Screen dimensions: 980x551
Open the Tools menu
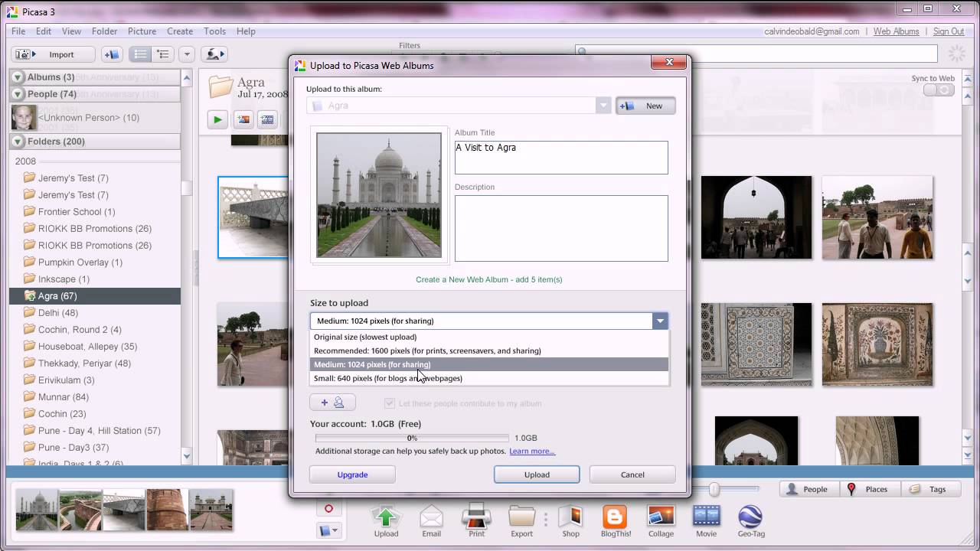click(x=214, y=31)
